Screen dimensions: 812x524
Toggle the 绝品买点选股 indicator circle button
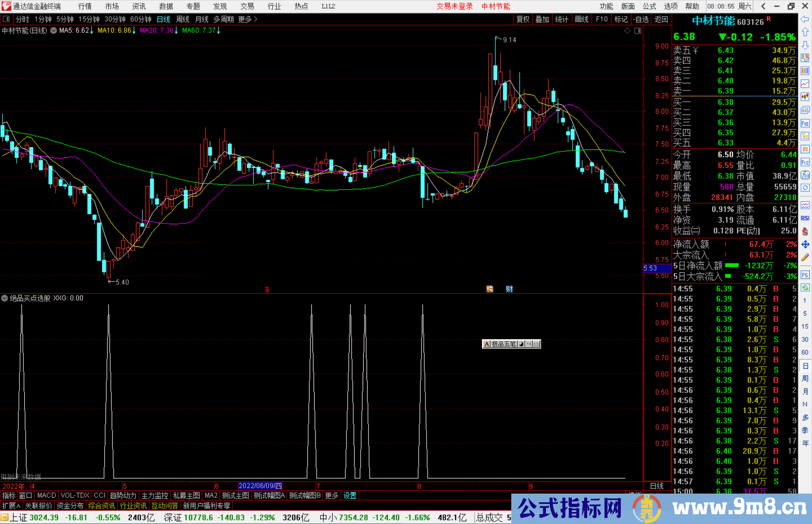click(5, 298)
